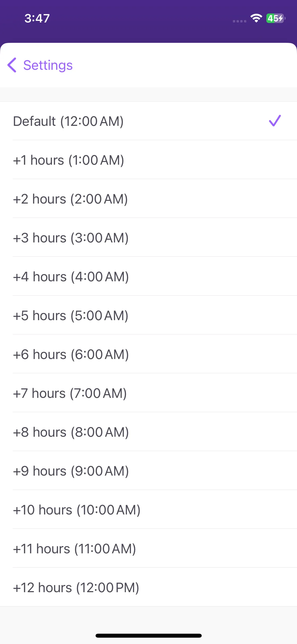Choose +1 hours (1:00 AM)
Image resolution: width=297 pixels, height=644 pixels.
(x=148, y=160)
